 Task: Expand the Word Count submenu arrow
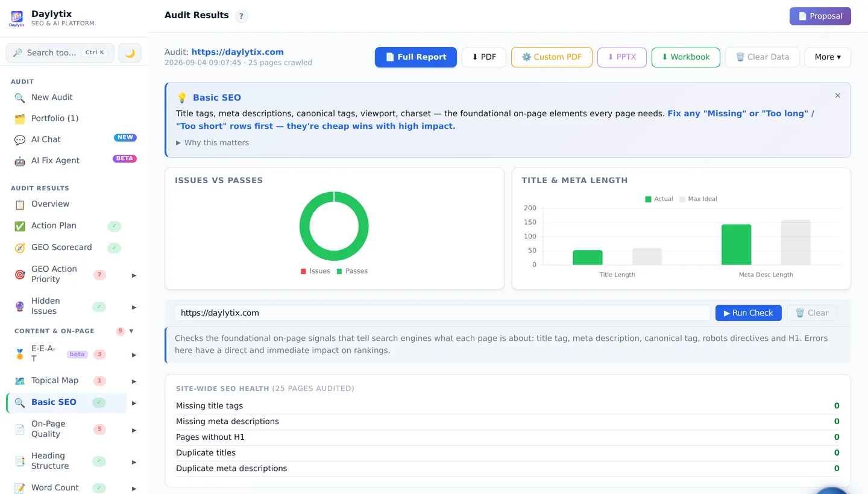(134, 488)
